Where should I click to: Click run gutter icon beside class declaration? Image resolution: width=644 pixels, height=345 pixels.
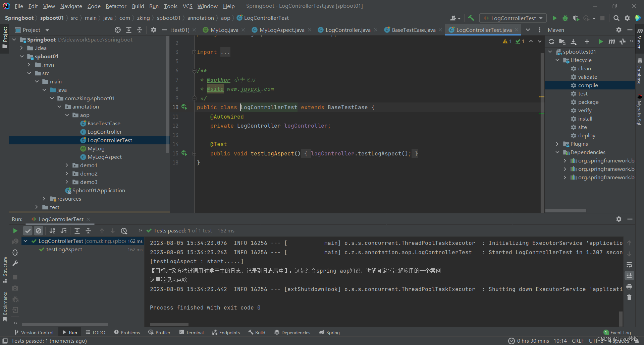184,107
